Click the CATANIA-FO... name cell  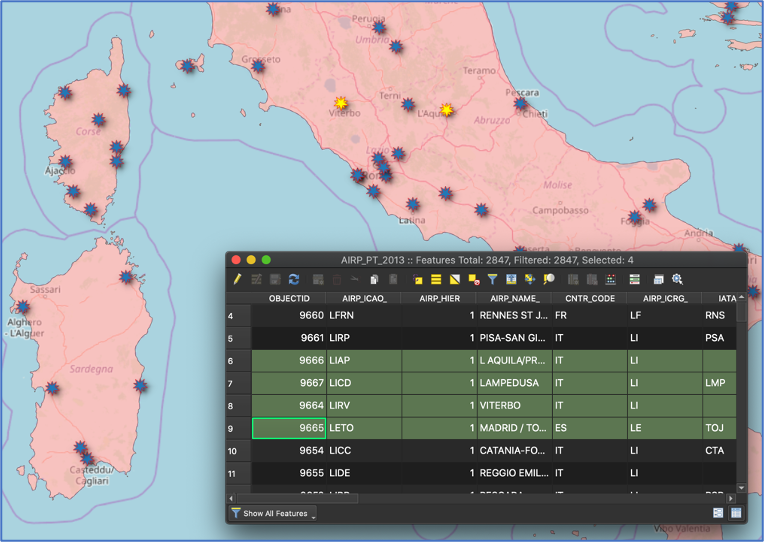click(514, 451)
